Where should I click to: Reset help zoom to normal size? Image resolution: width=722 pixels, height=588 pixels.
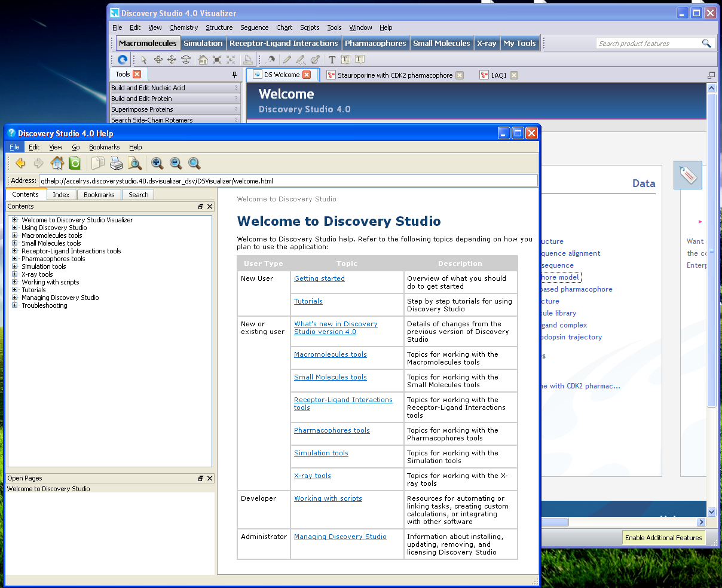click(x=194, y=163)
